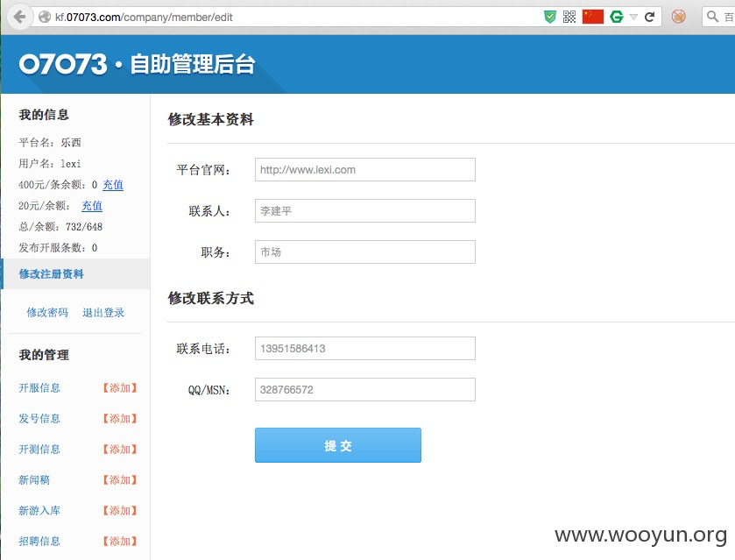
Task: Click the 修改基本资料 section heading
Action: point(211,119)
